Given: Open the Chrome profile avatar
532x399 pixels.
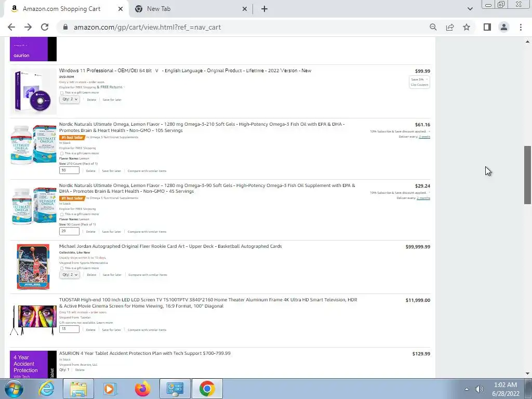Looking at the screenshot, I should (x=504, y=27).
